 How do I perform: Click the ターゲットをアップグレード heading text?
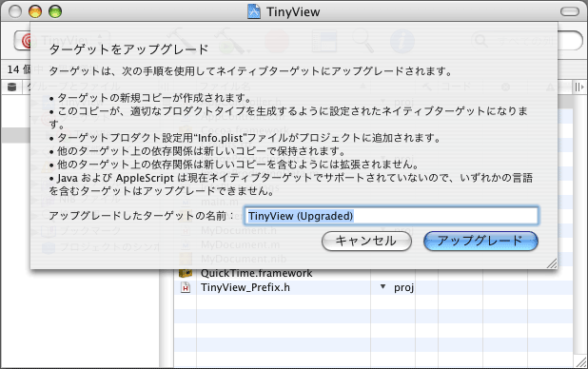[x=128, y=49]
